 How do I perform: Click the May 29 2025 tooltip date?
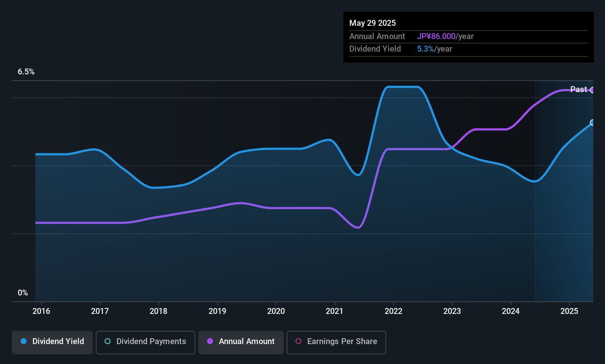(373, 23)
